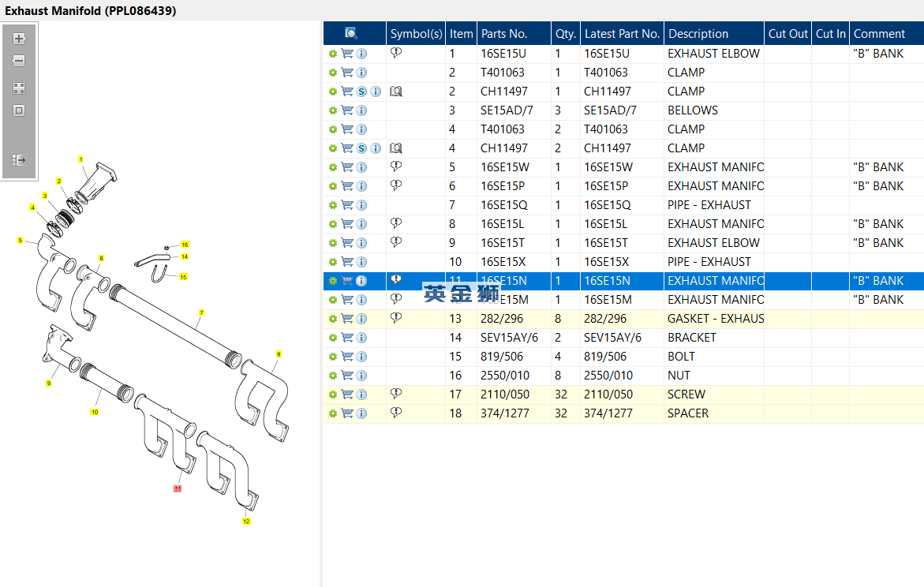This screenshot has width=924, height=587.
Task: Zoom in on the exhaust manifold diagram
Action: click(x=19, y=39)
